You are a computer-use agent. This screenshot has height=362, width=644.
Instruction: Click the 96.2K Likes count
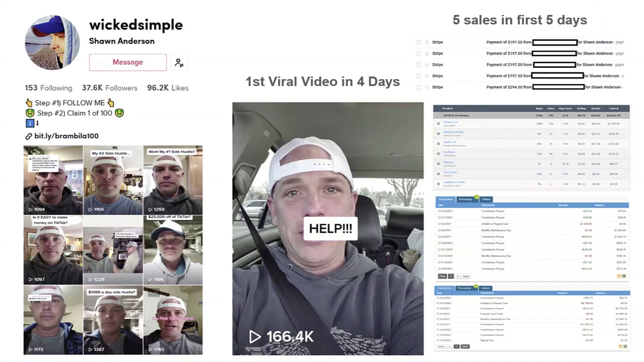168,87
